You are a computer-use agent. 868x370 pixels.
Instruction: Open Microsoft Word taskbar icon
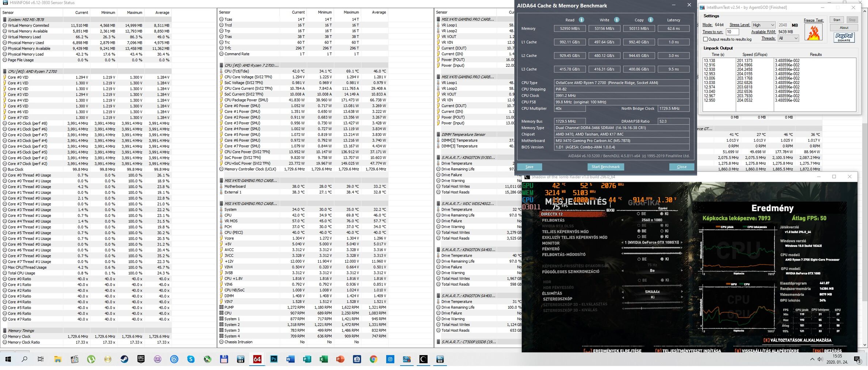pyautogui.click(x=290, y=359)
